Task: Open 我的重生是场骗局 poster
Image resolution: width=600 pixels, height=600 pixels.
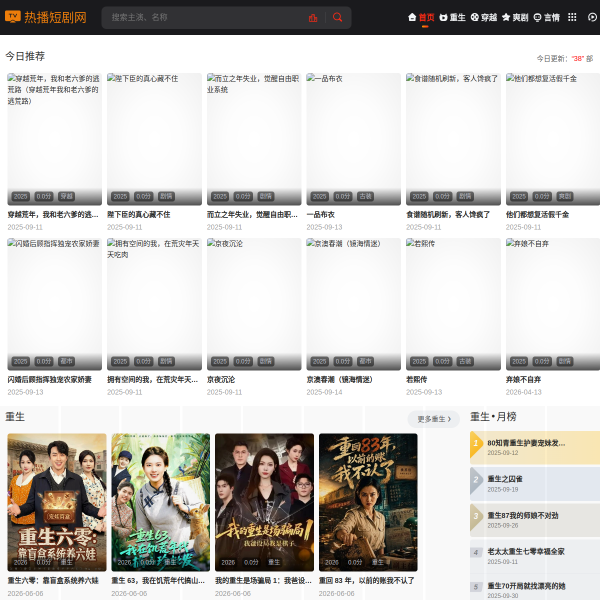Action: [x=264, y=502]
